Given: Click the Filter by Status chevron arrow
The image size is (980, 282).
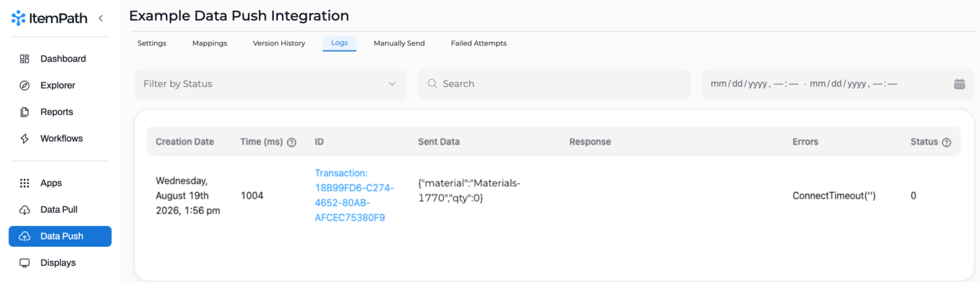Looking at the screenshot, I should [392, 84].
